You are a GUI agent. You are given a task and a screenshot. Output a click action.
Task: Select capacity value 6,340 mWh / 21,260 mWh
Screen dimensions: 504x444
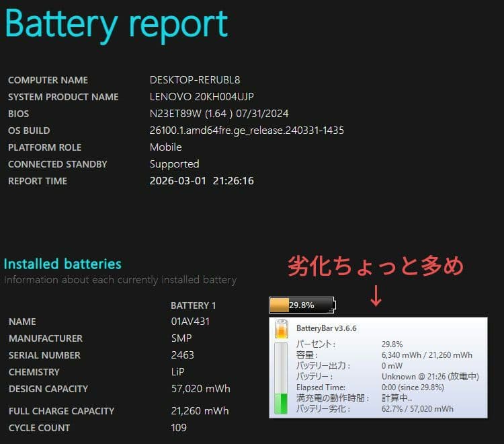click(x=427, y=355)
